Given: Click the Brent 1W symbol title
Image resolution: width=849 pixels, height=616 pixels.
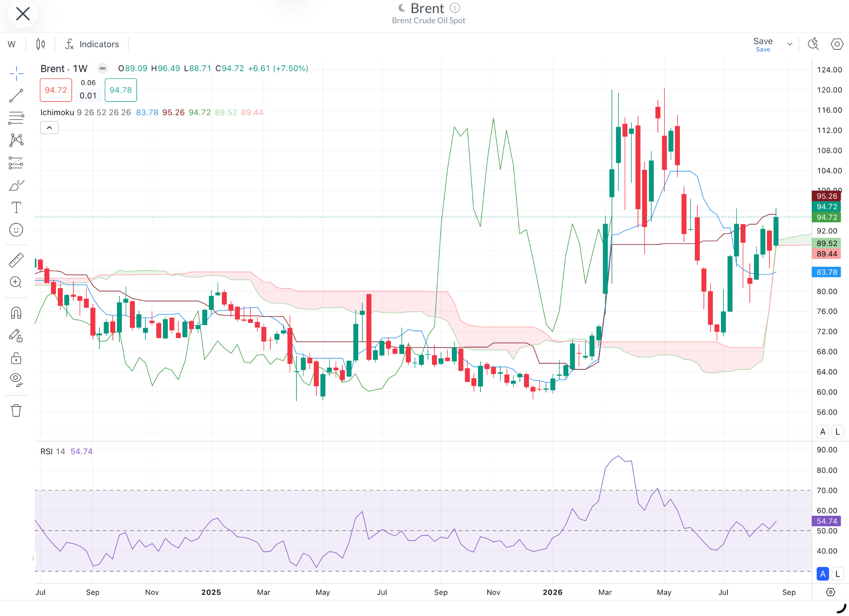Looking at the screenshot, I should 64,68.
